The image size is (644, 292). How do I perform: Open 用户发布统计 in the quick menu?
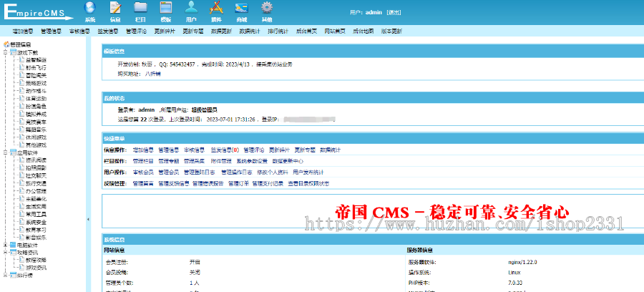pos(308,172)
